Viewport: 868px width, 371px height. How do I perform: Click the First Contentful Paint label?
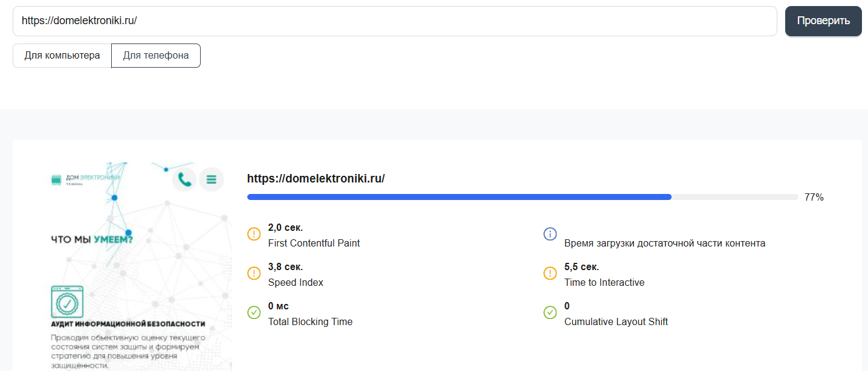point(314,243)
